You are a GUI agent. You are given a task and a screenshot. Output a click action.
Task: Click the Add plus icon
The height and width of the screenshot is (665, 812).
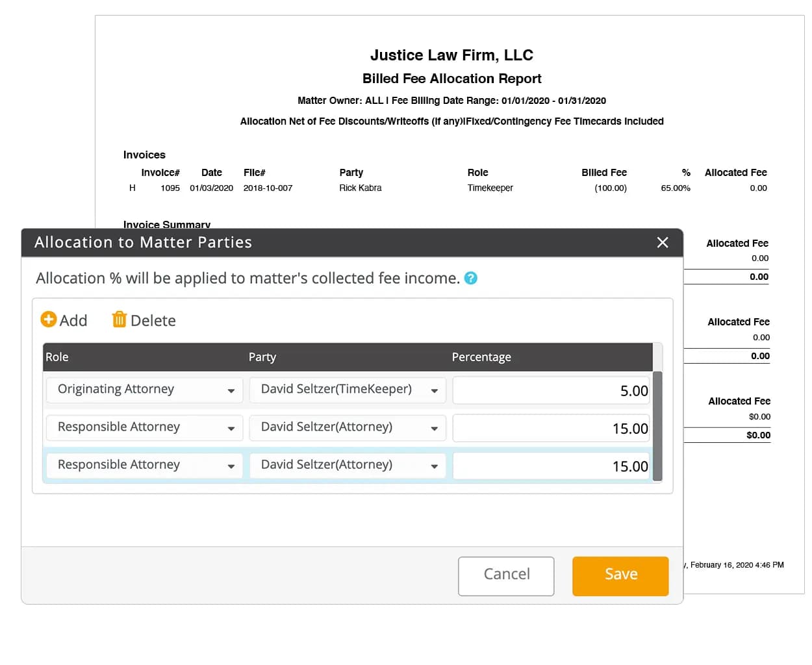(x=49, y=319)
